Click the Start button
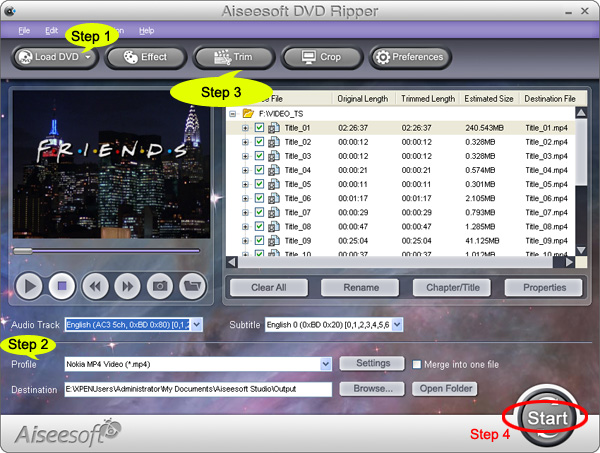 [547, 418]
